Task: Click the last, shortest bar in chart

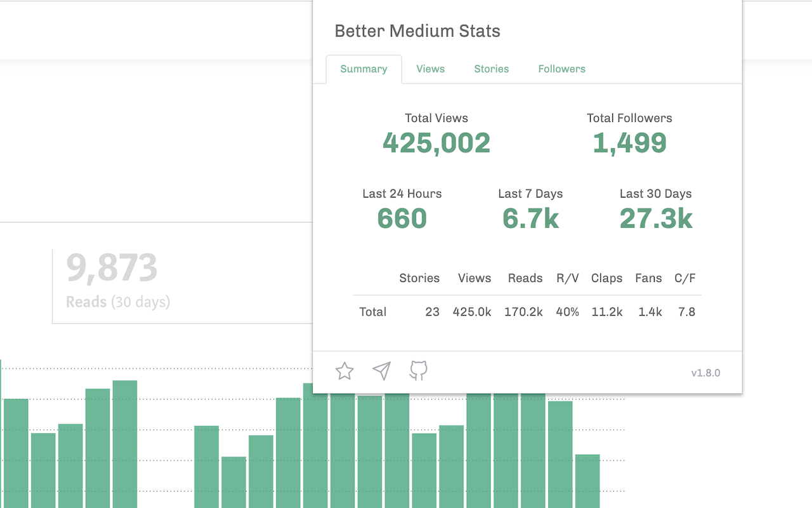Action: click(x=587, y=481)
